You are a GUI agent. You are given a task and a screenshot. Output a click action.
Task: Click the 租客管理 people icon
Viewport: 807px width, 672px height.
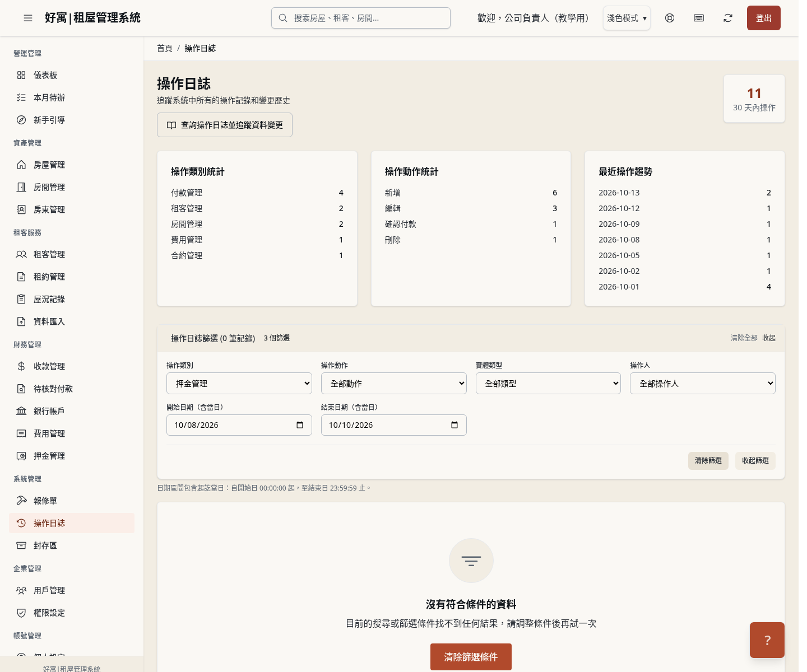tap(21, 254)
